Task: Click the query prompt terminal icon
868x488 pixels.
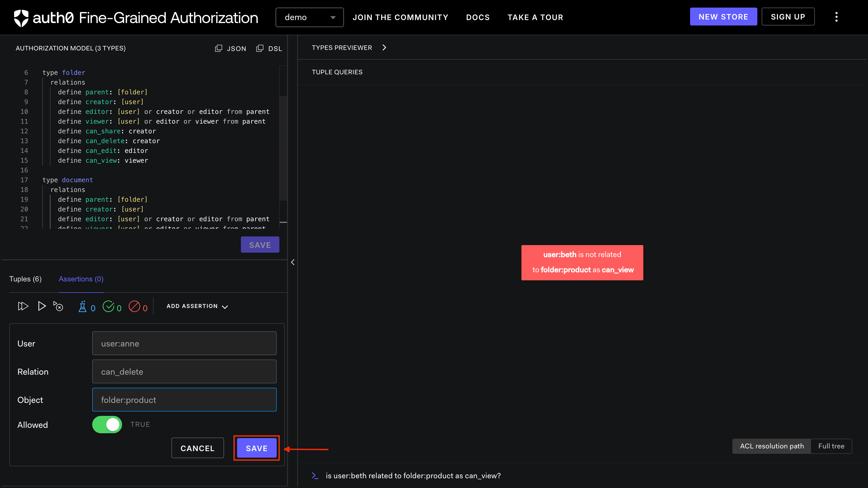Action: pyautogui.click(x=315, y=476)
